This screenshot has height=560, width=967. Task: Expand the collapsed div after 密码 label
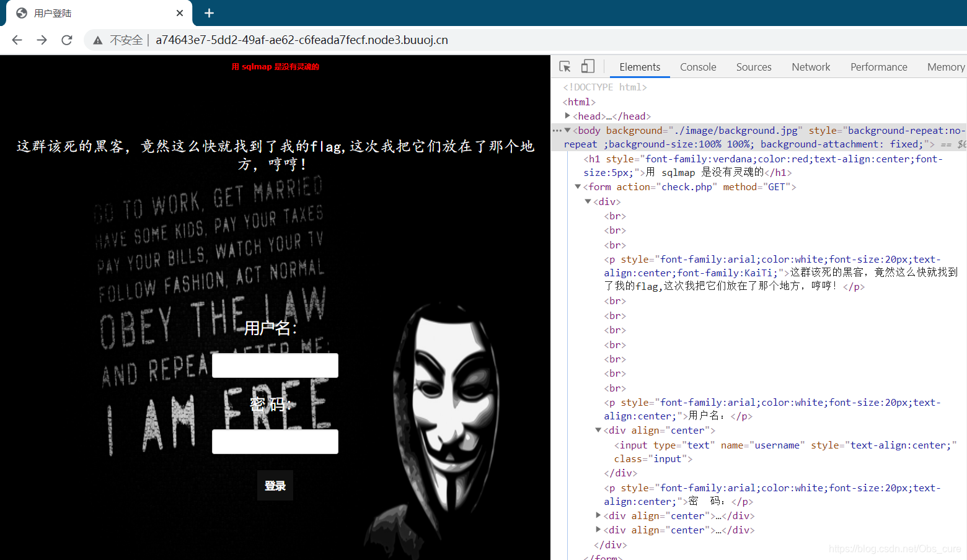click(x=598, y=515)
